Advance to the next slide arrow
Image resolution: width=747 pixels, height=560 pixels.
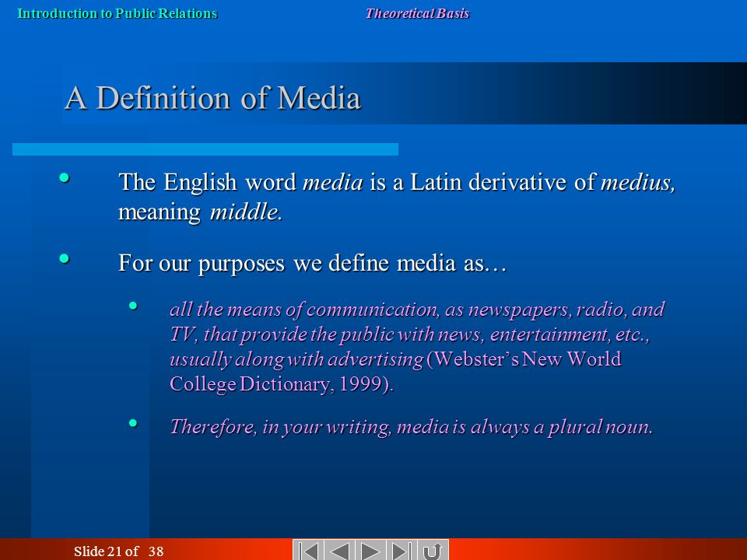click(370, 551)
